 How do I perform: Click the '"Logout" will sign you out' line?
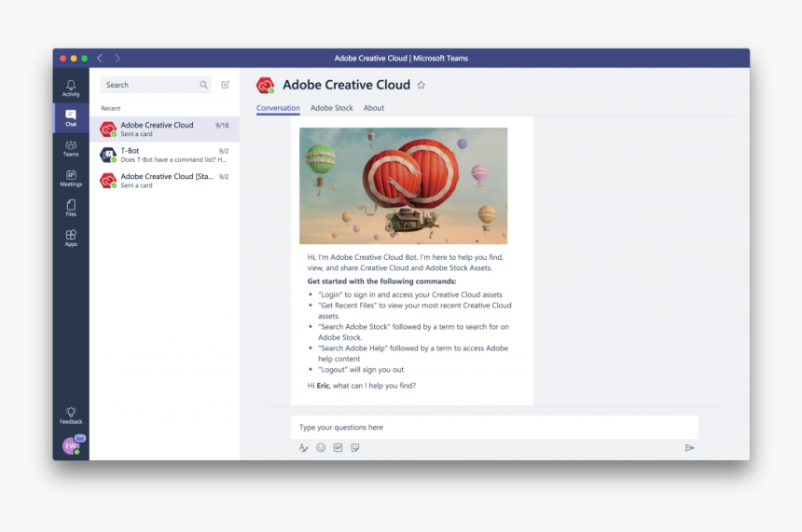[x=361, y=370]
